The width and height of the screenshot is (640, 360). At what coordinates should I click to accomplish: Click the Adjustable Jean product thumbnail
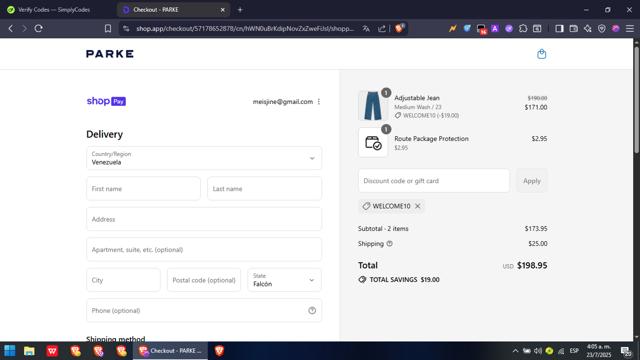tap(373, 106)
